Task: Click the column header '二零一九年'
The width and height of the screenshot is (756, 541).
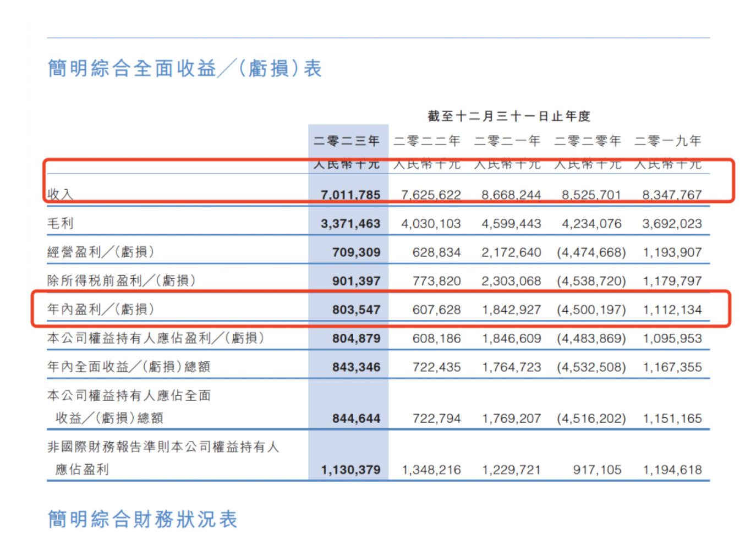Action: point(668,141)
